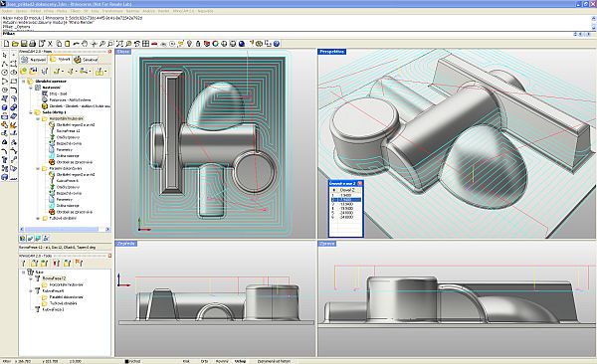Click the single tool icon in Tools panel toolbar
Image resolution: width=597 pixels, height=364 pixels.
click(x=23, y=263)
